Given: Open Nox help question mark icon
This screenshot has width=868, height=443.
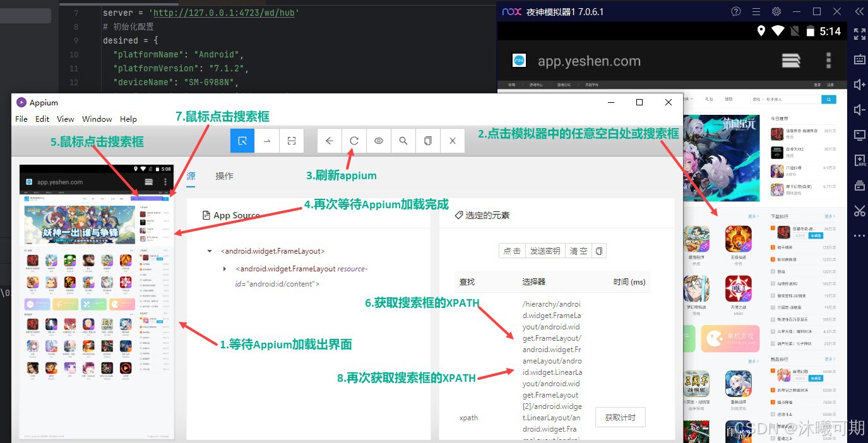Looking at the screenshot, I should 736,11.
